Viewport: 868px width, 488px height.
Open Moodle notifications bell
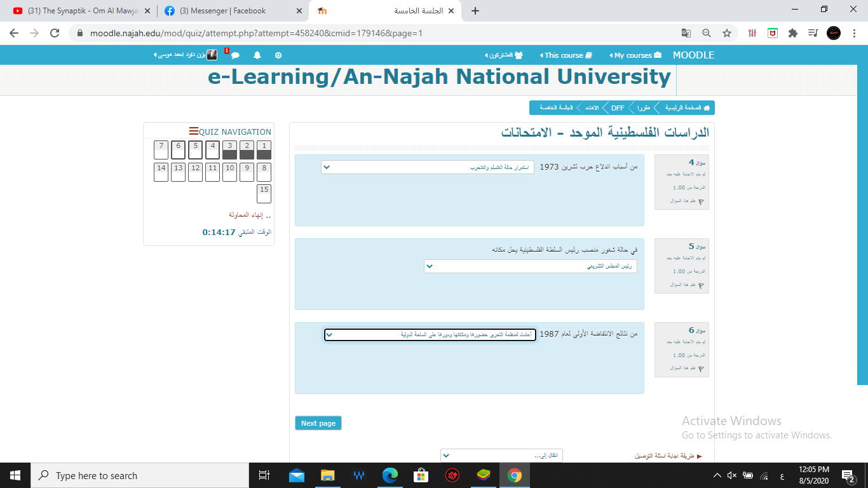click(x=257, y=55)
